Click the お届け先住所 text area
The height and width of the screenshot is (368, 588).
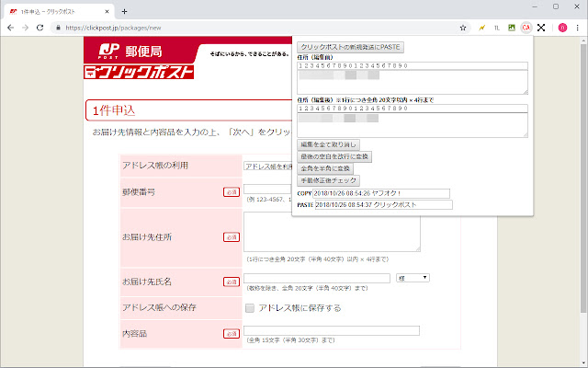pos(332,232)
